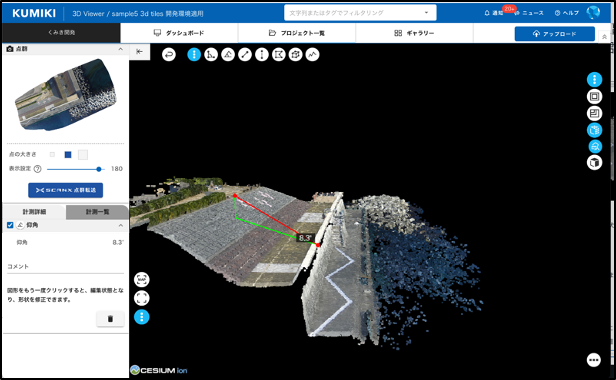
Task: Select the two-point distance line tool
Action: 245,54
